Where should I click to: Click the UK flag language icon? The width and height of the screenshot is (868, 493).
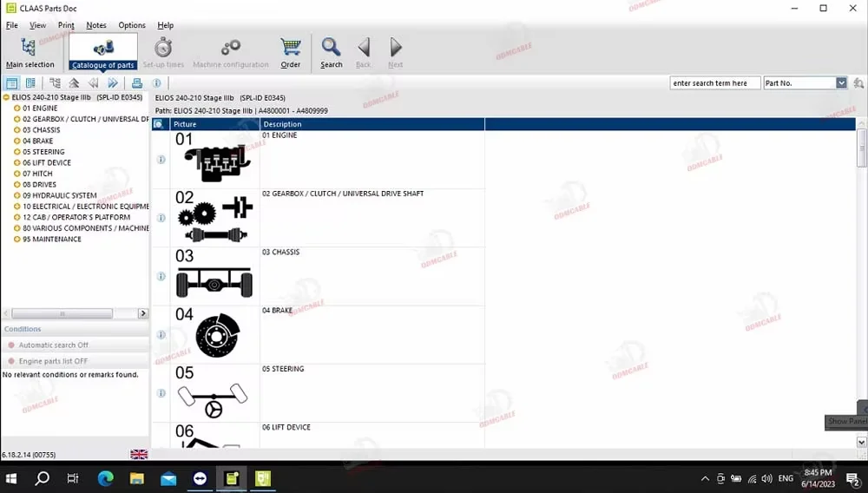coord(139,454)
